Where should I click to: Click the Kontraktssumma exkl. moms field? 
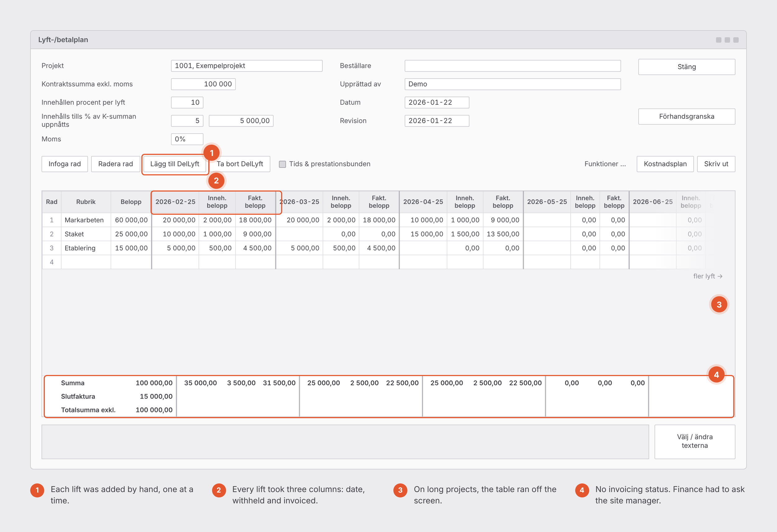coord(203,84)
